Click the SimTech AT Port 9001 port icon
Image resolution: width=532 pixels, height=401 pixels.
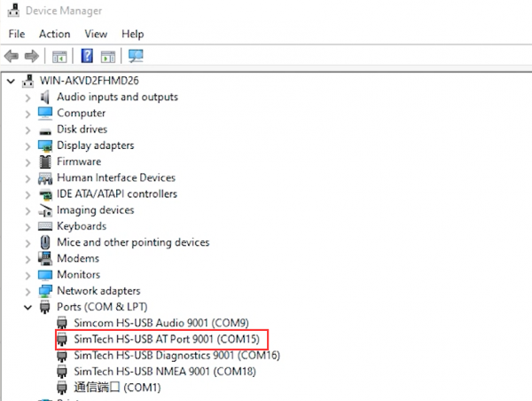click(x=62, y=339)
